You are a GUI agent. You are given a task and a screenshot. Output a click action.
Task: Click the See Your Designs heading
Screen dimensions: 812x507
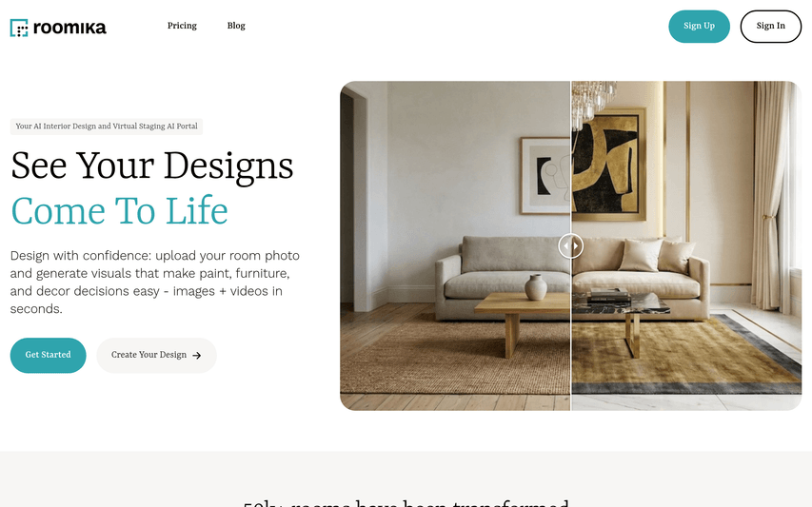(151, 166)
